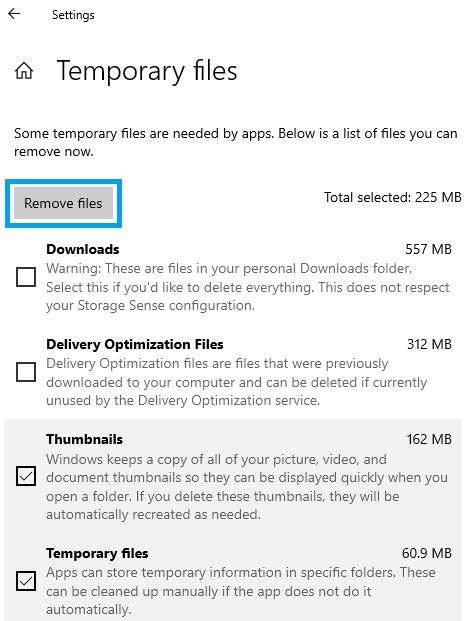Viewport: 468px width, 621px height.
Task: Uncheck the Thumbnails checkbox
Action: coord(26,476)
